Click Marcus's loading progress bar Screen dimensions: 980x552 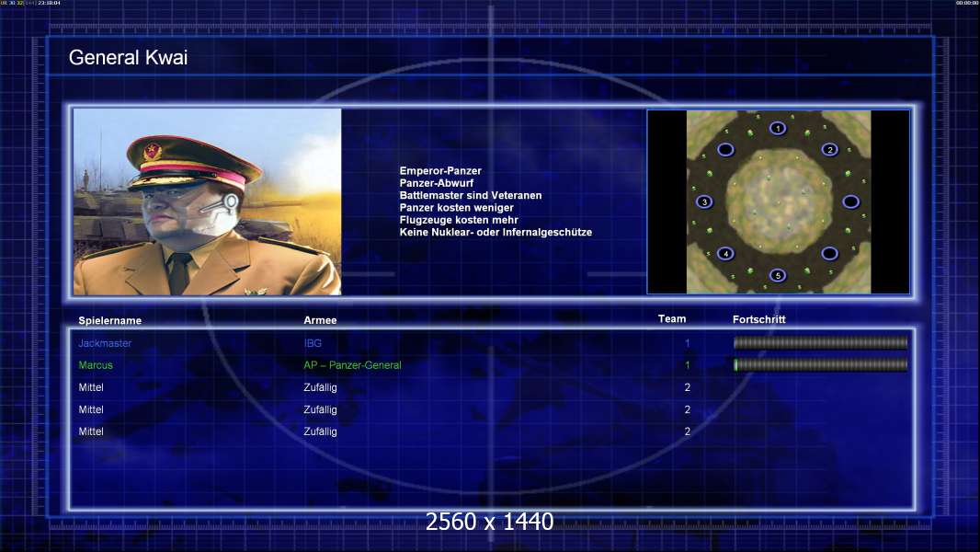point(821,364)
